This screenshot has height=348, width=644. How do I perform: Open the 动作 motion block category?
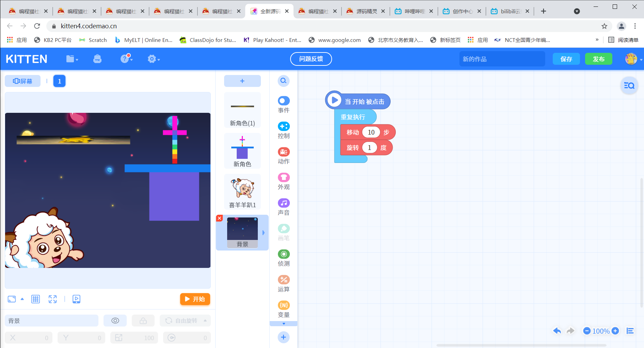pos(284,156)
